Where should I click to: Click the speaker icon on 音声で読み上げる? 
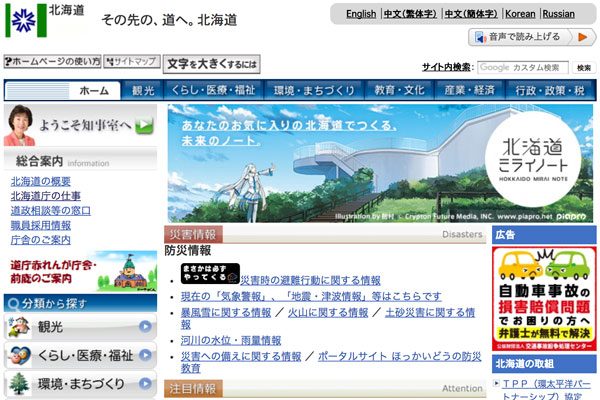click(480, 37)
